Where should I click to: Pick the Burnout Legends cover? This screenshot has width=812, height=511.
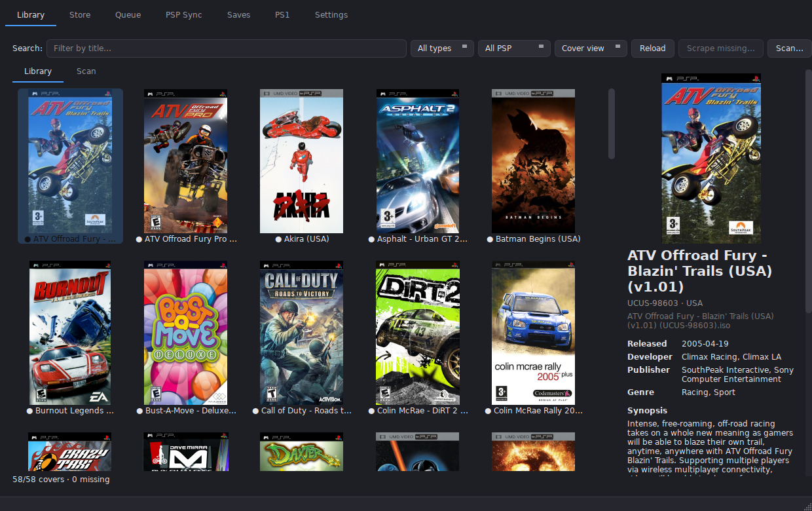(x=70, y=333)
